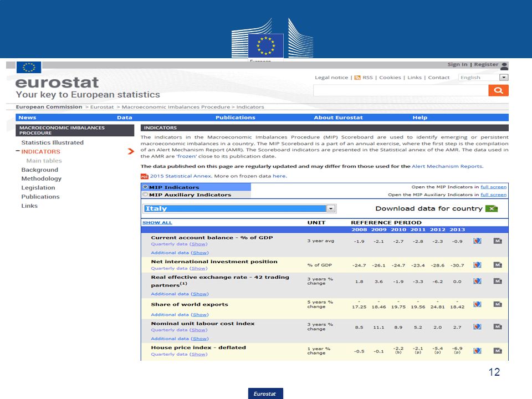532x399 pixels.
Task: Open the Publications menu in blue navigation bar
Action: 235,117
